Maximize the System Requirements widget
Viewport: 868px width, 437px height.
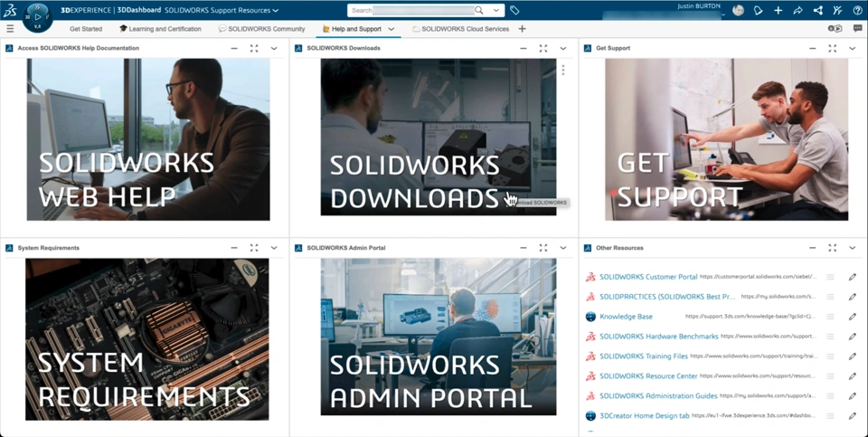(x=254, y=248)
